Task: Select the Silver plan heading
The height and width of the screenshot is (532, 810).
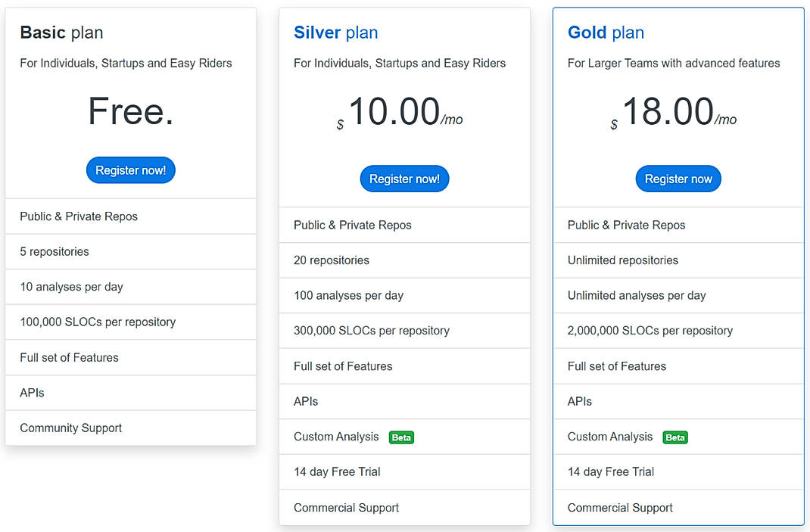Action: pyautogui.click(x=335, y=33)
